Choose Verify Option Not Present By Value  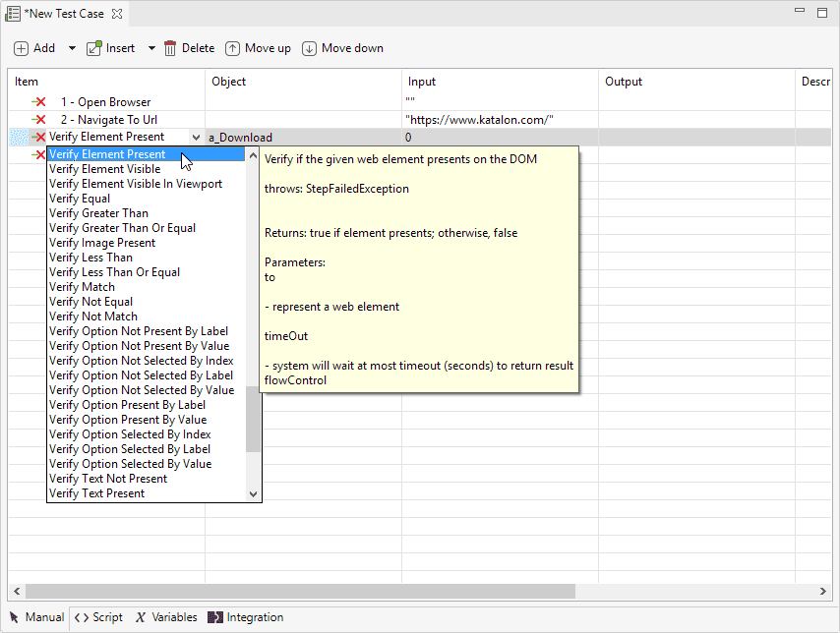tap(147, 346)
